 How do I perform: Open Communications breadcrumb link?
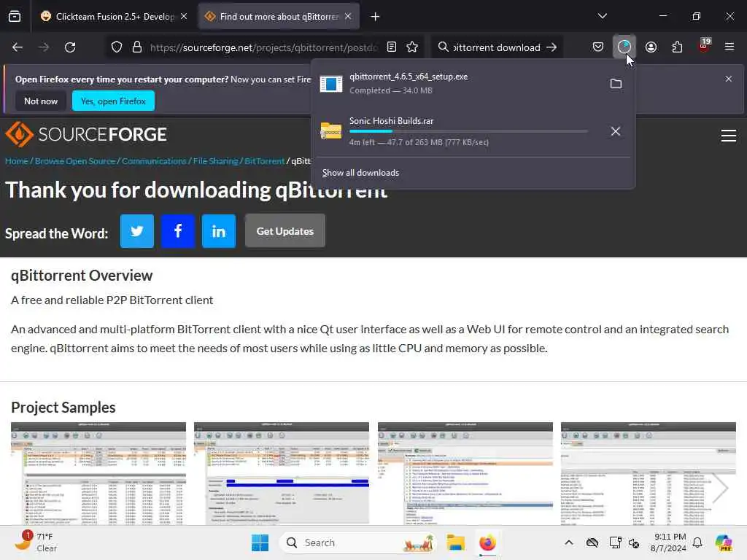[154, 161]
